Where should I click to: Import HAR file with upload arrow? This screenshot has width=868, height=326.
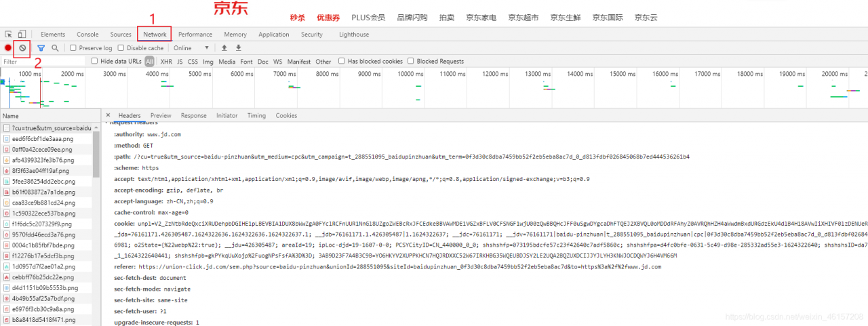coord(224,48)
